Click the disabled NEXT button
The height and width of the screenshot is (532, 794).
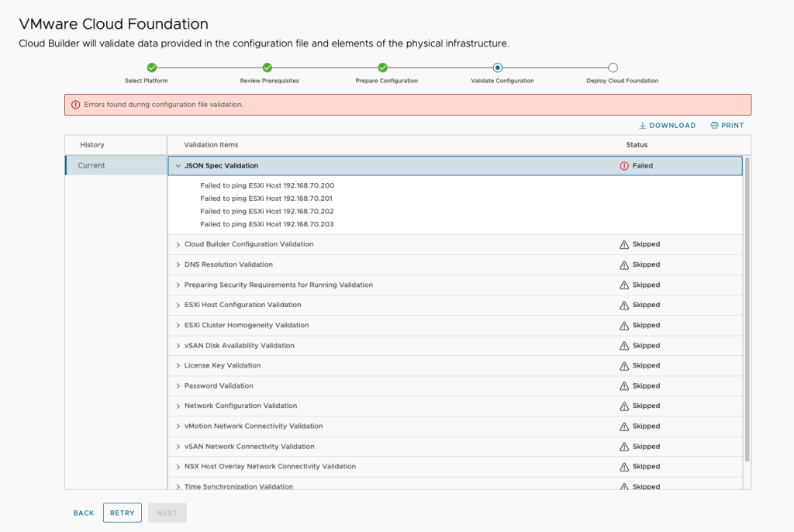pos(167,513)
